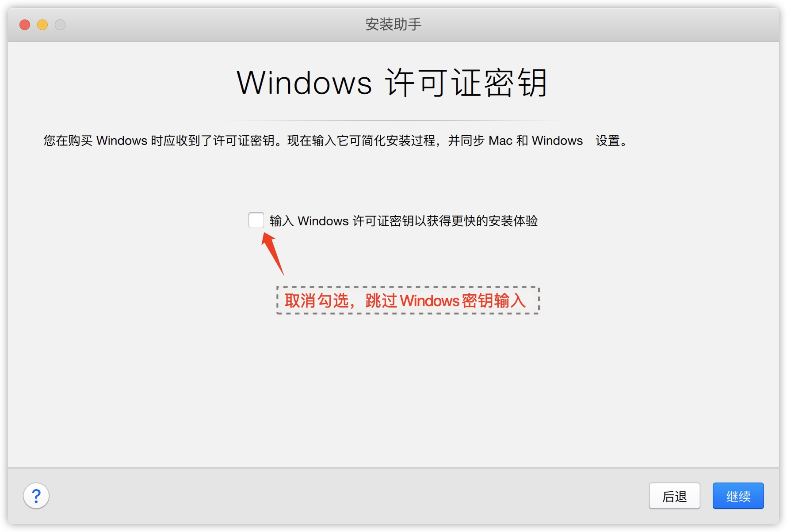Click Mac 和 Windows in the description

pos(535,141)
